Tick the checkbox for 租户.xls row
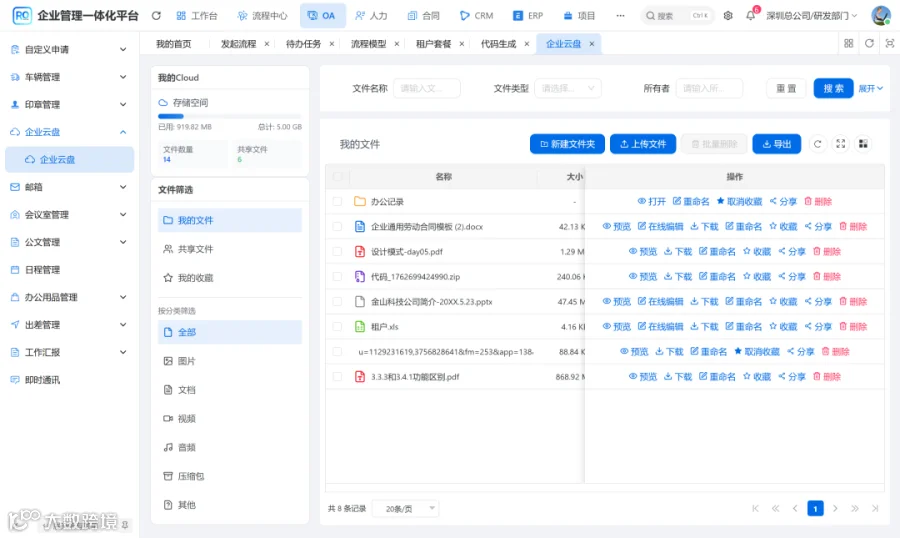The image size is (900, 538). pyautogui.click(x=338, y=327)
